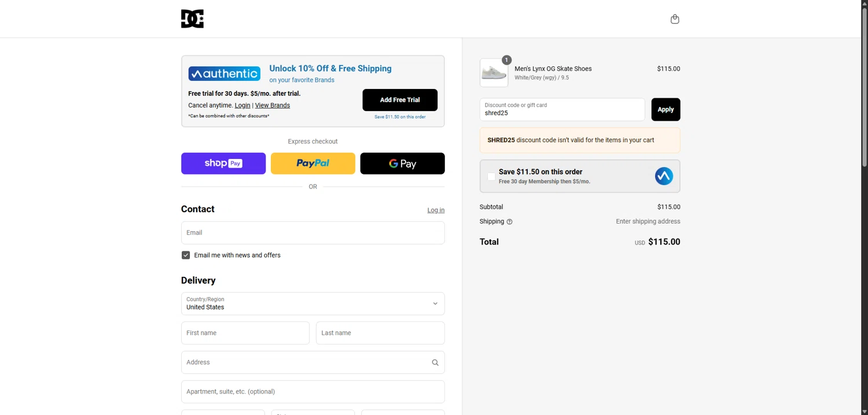Pay with Google Pay express checkout

(x=403, y=164)
